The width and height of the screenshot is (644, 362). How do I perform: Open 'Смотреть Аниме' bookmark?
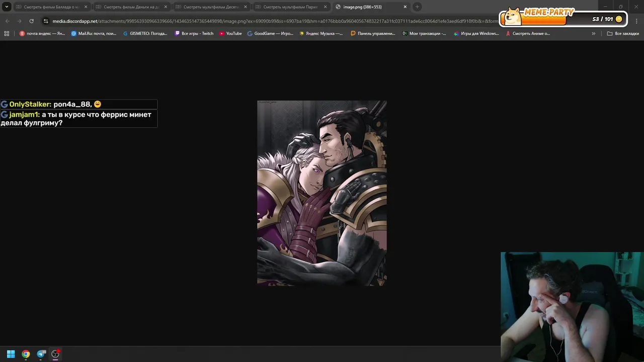tap(528, 34)
